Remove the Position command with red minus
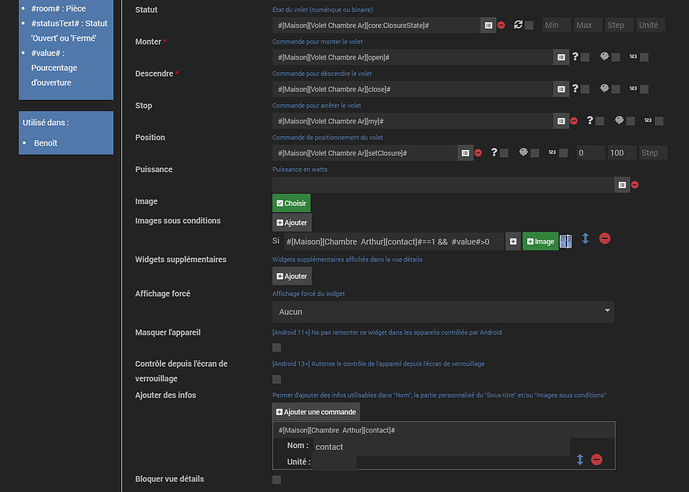The height and width of the screenshot is (492, 689). tap(478, 153)
